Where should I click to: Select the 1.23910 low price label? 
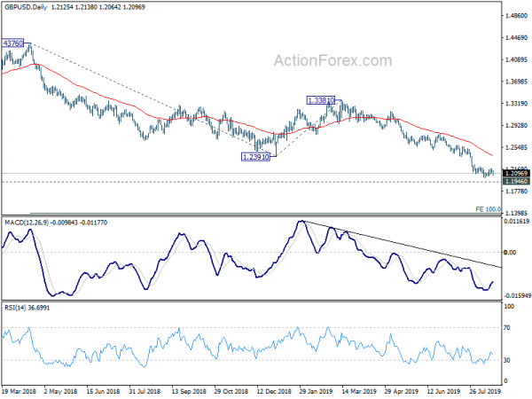255,157
